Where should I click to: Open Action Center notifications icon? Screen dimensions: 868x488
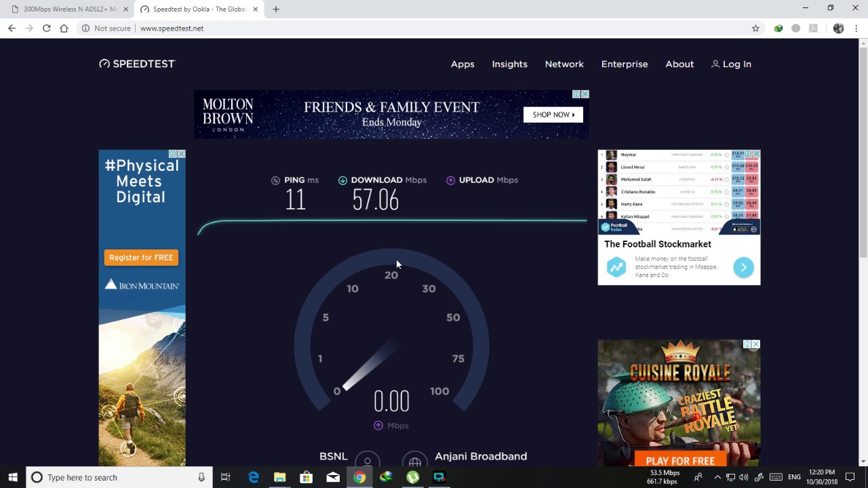tap(850, 477)
